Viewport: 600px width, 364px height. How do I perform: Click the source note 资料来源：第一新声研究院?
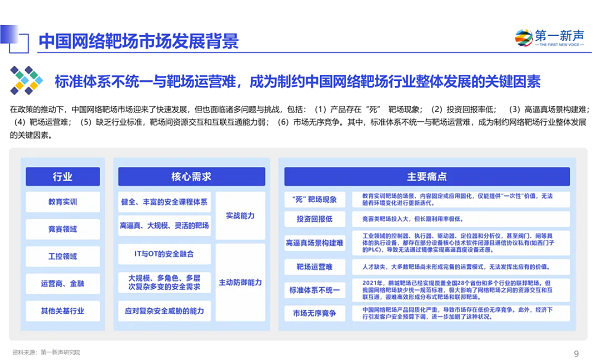click(46, 352)
